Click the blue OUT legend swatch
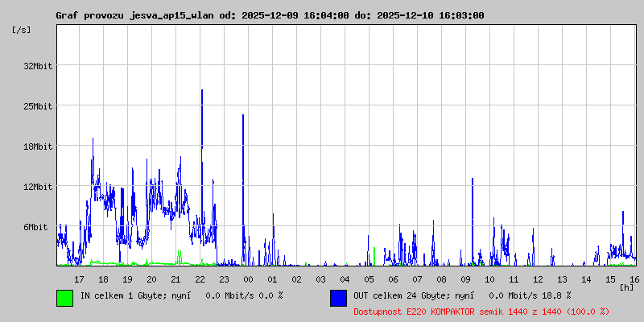Image resolution: width=644 pixels, height=322 pixels. point(338,298)
